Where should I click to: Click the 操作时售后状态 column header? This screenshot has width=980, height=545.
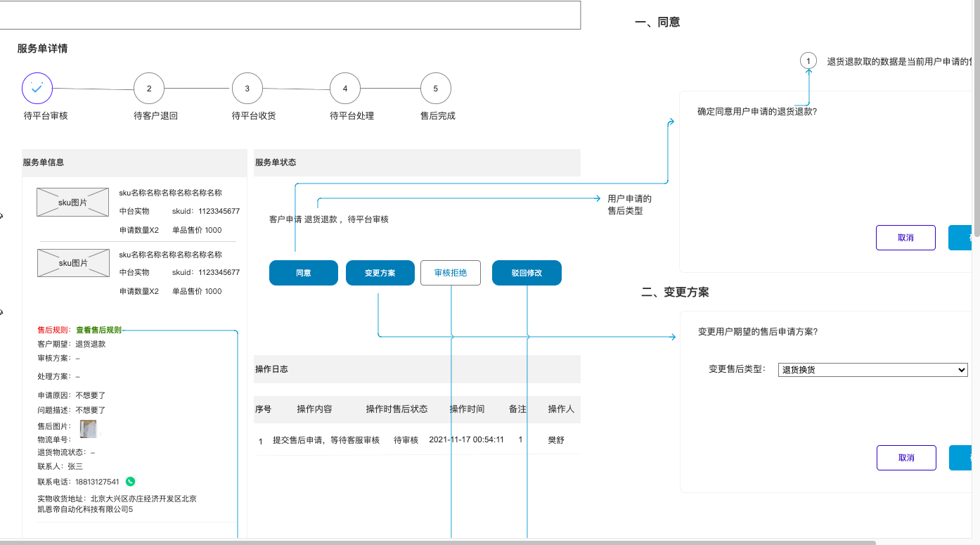pos(396,409)
